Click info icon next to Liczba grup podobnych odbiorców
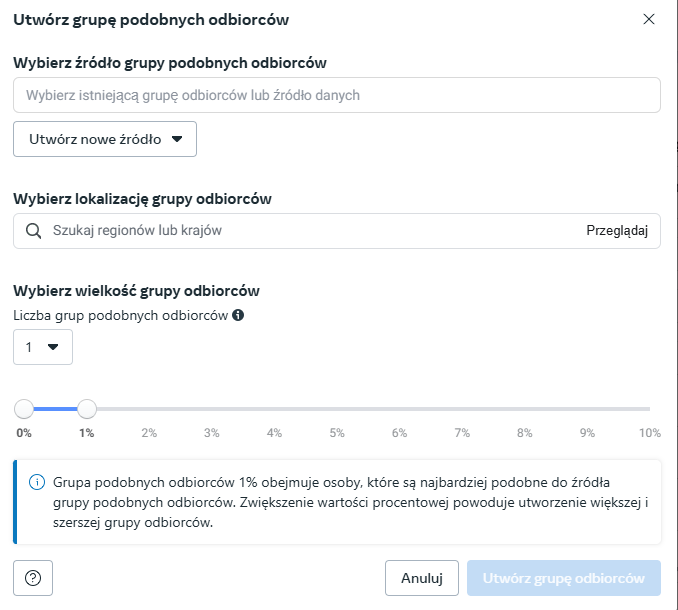 (238, 315)
